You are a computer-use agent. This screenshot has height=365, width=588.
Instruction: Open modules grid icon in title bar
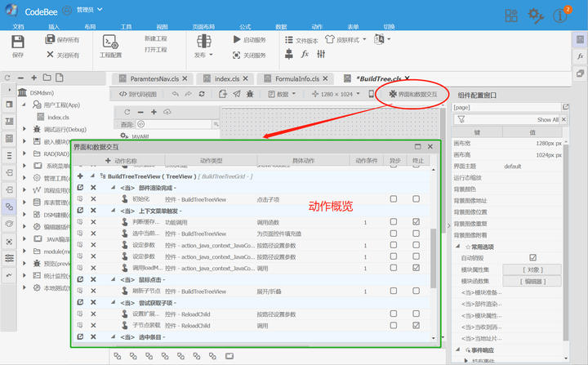pyautogui.click(x=510, y=16)
